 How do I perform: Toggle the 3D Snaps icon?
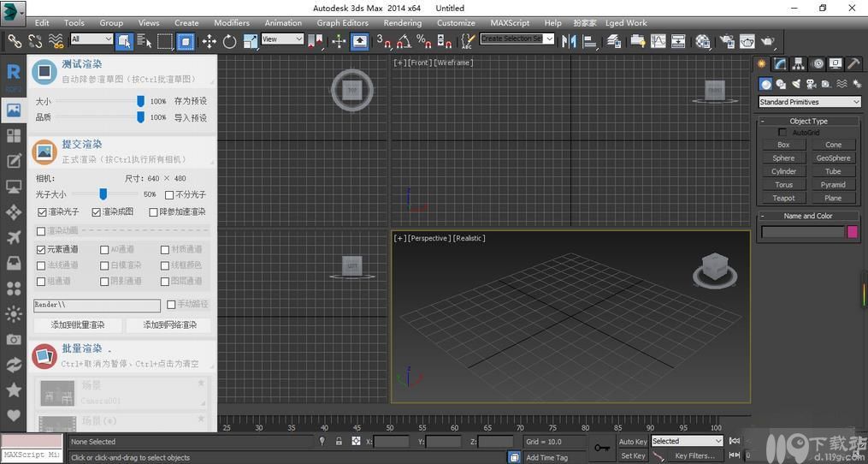(384, 40)
